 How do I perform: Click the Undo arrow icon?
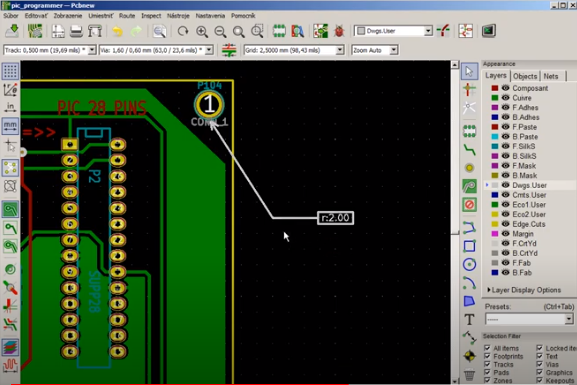(117, 31)
